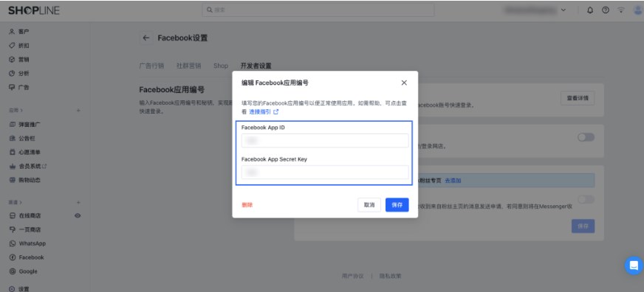Open the 设置 settings gear icon
The width and height of the screenshot is (644, 292).
click(x=12, y=289)
